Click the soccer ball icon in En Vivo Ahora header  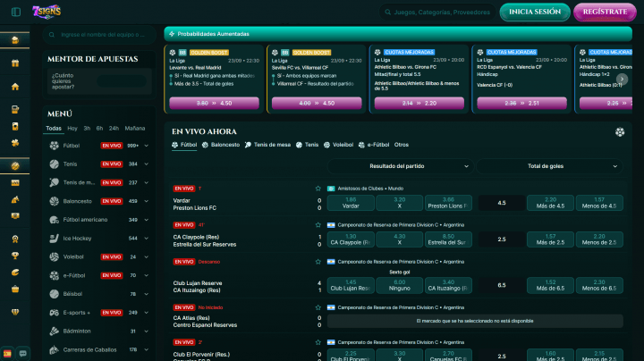pos(620,132)
